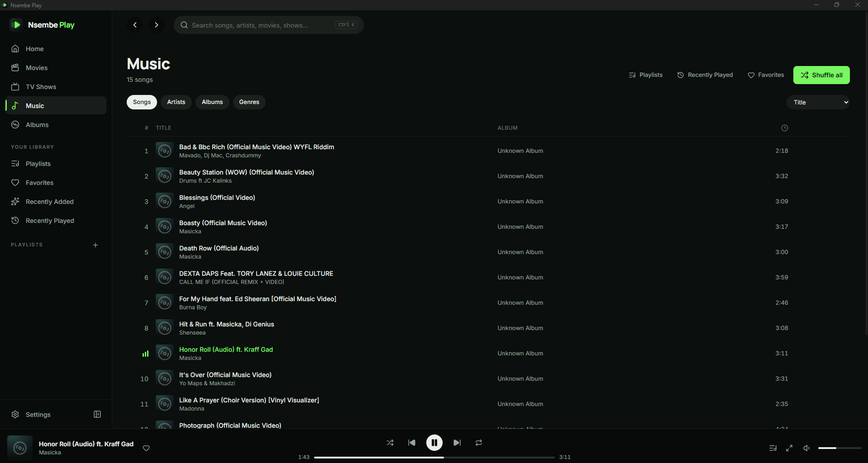The height and width of the screenshot is (463, 868).
Task: Switch to the Albums tab
Action: (212, 102)
